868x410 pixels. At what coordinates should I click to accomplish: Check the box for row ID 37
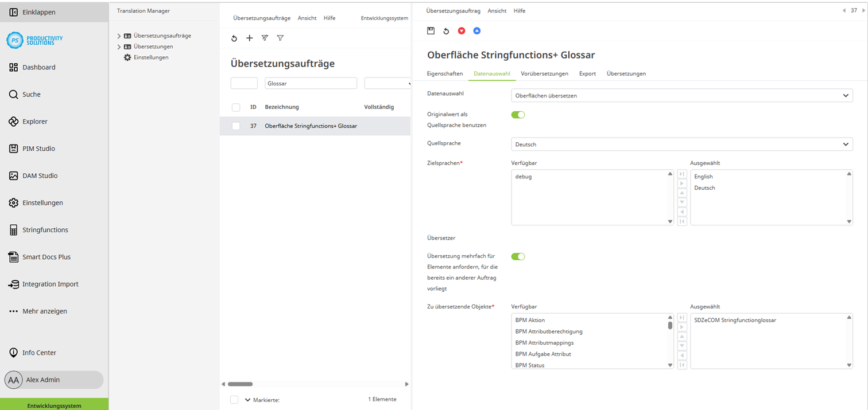pyautogui.click(x=236, y=126)
